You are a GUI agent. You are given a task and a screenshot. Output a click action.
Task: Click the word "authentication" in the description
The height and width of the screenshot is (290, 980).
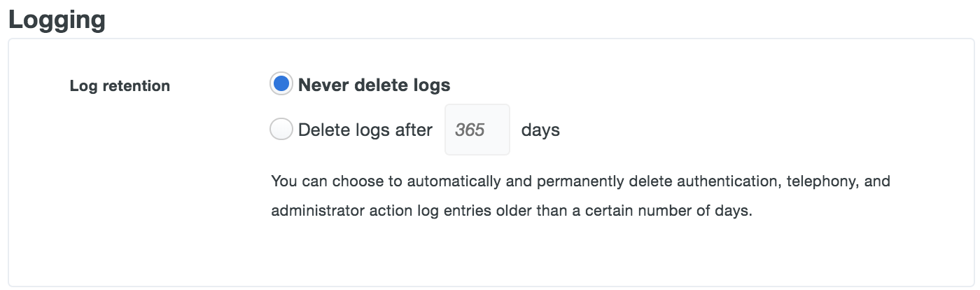coord(722,182)
